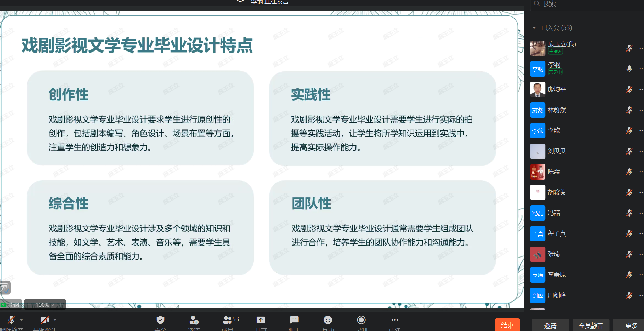The height and width of the screenshot is (331, 644).
Task: Click the 共享中 sharing badge
Action: click(555, 72)
